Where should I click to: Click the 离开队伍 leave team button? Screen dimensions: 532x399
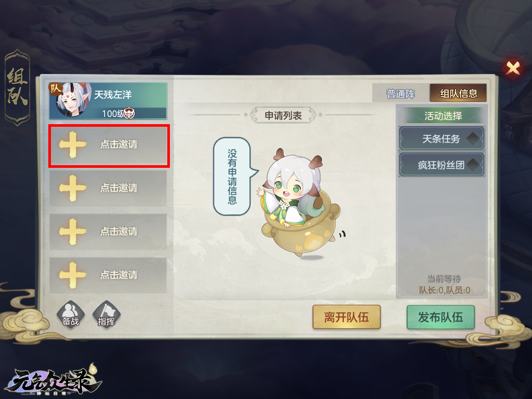pyautogui.click(x=347, y=317)
